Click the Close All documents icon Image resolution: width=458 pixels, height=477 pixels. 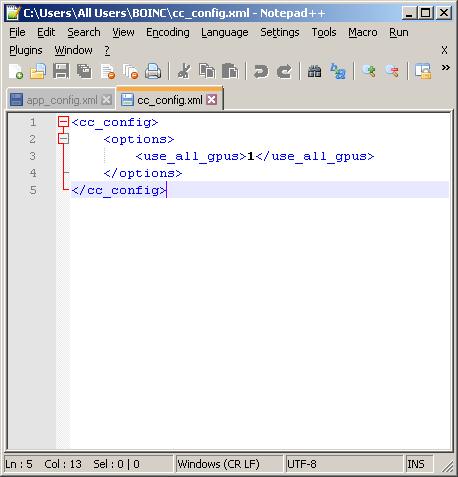[x=130, y=71]
